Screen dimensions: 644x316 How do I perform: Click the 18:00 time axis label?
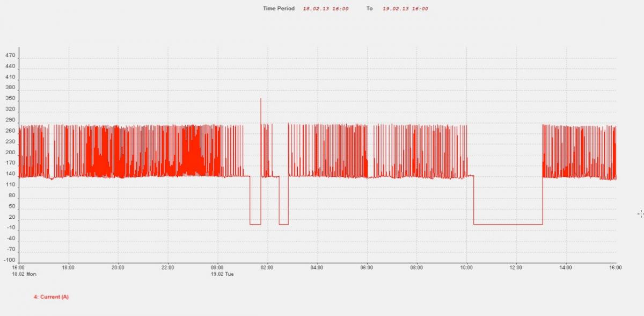click(x=68, y=267)
